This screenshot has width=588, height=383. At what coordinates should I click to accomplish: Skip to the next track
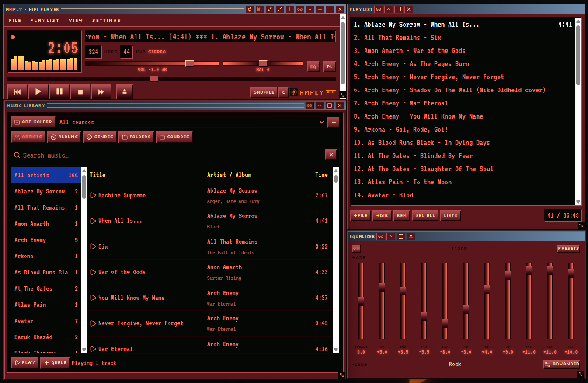click(101, 92)
